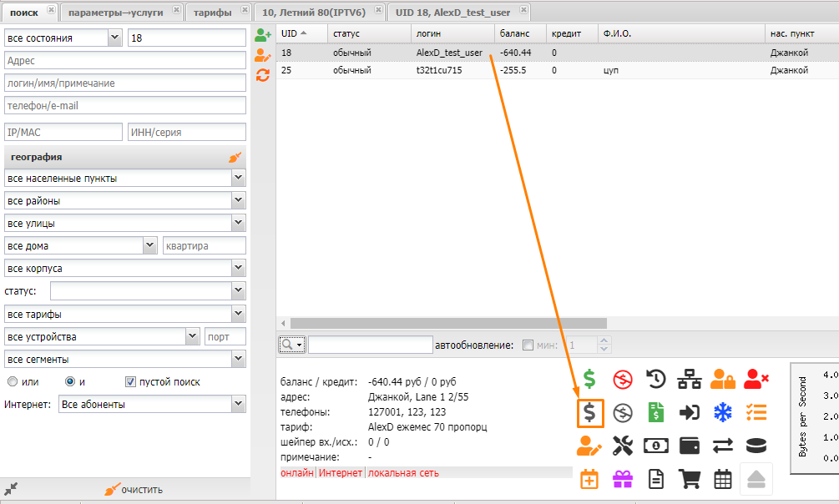
Task: Click the "очистить" button
Action: coord(134,490)
